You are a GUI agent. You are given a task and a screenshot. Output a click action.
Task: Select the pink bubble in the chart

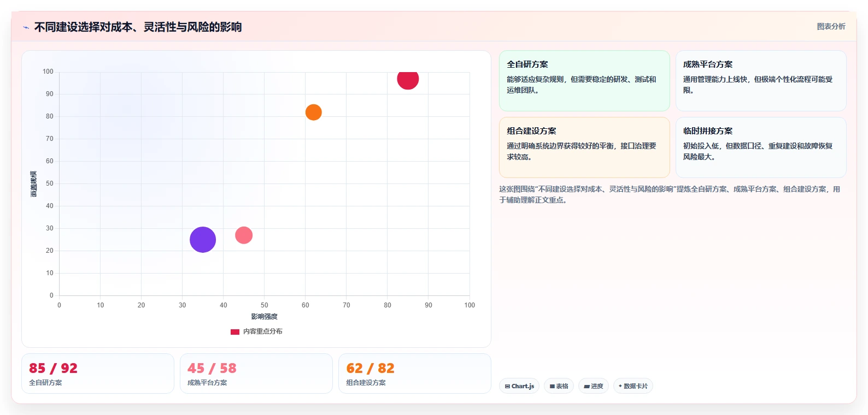(244, 235)
